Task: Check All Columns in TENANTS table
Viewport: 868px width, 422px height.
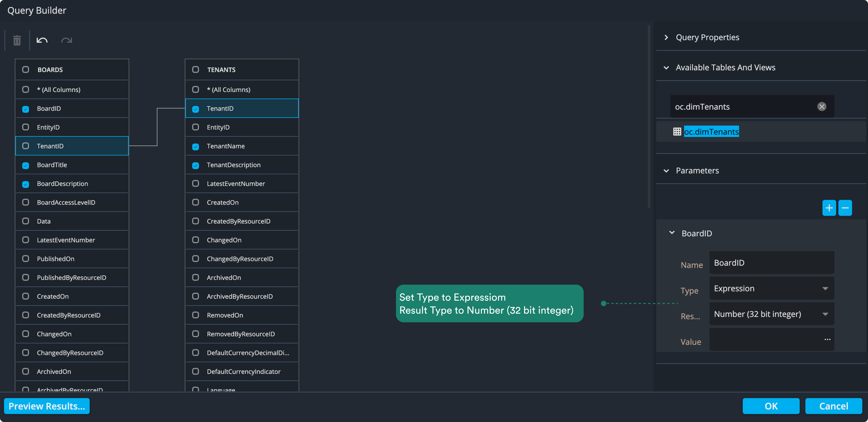Action: click(x=195, y=89)
